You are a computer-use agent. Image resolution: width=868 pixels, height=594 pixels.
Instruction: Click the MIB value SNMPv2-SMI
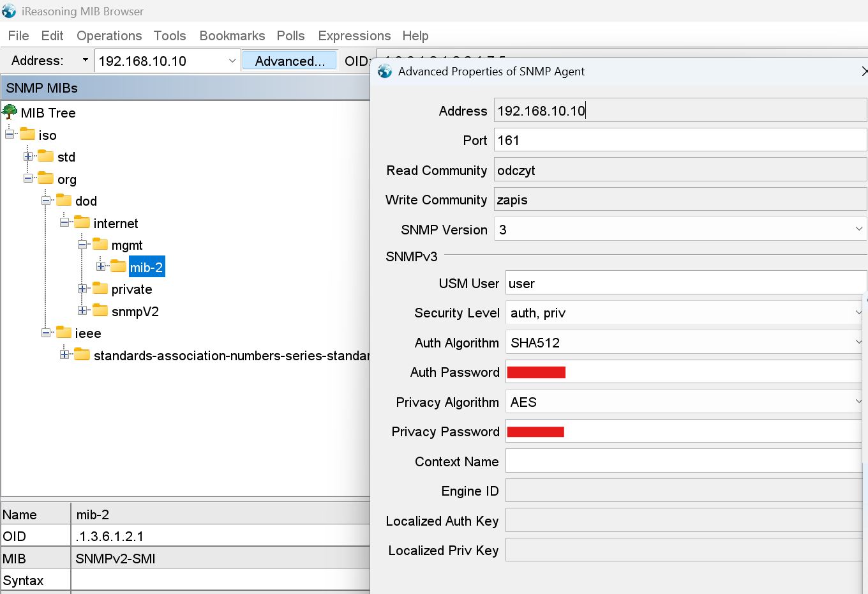click(116, 558)
